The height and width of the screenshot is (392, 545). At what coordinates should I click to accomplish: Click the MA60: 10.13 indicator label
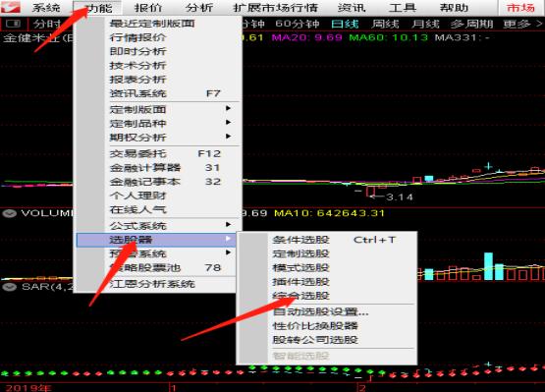point(388,37)
